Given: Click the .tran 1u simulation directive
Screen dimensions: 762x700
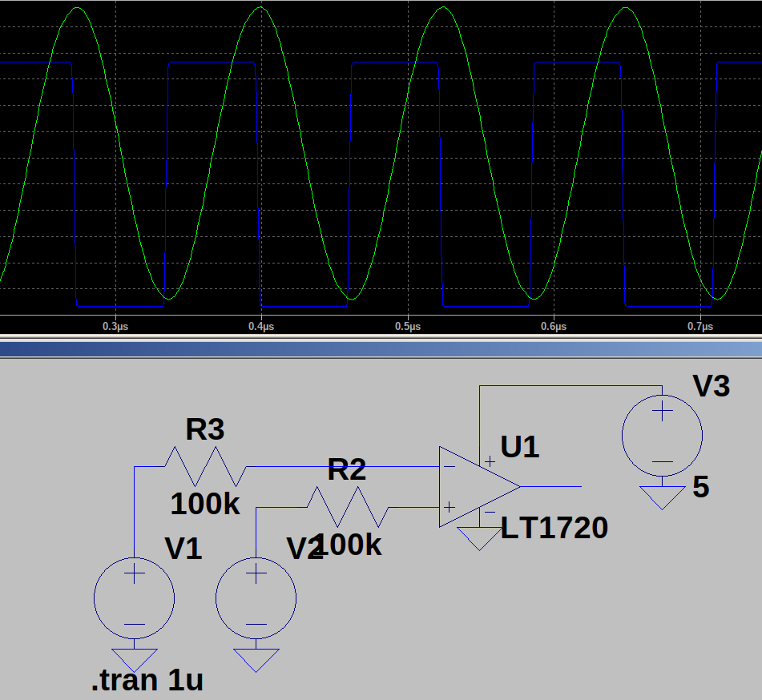Looking at the screenshot, I should (x=147, y=681).
